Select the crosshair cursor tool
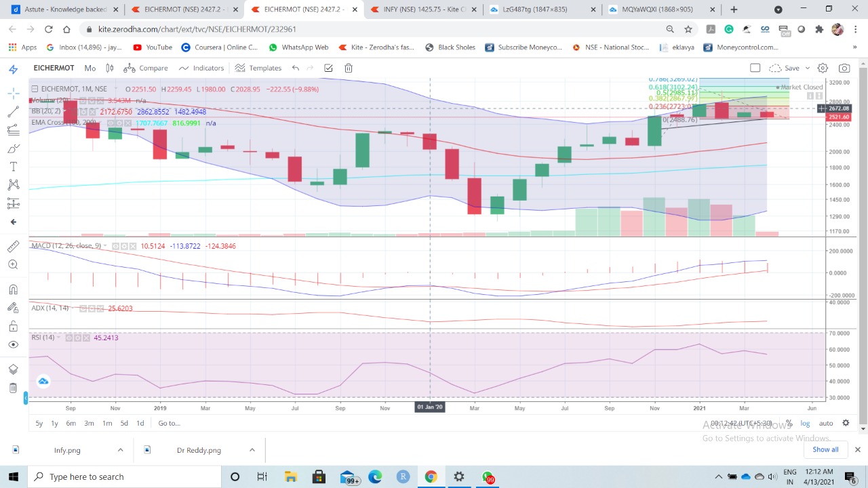 point(13,93)
